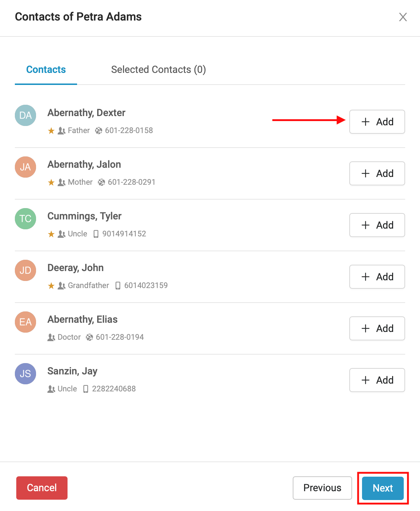Click the mobile phone icon beside 9014914152
Viewport: 420px width, 511px height.
pyautogui.click(x=96, y=234)
